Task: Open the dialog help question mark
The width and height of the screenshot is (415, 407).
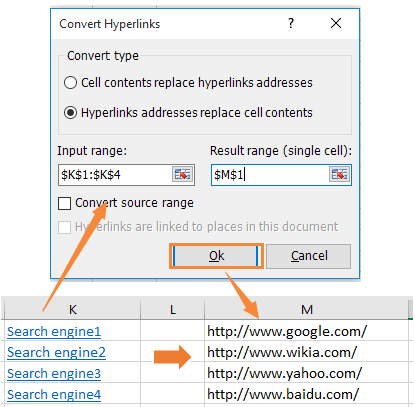Action: click(x=291, y=23)
